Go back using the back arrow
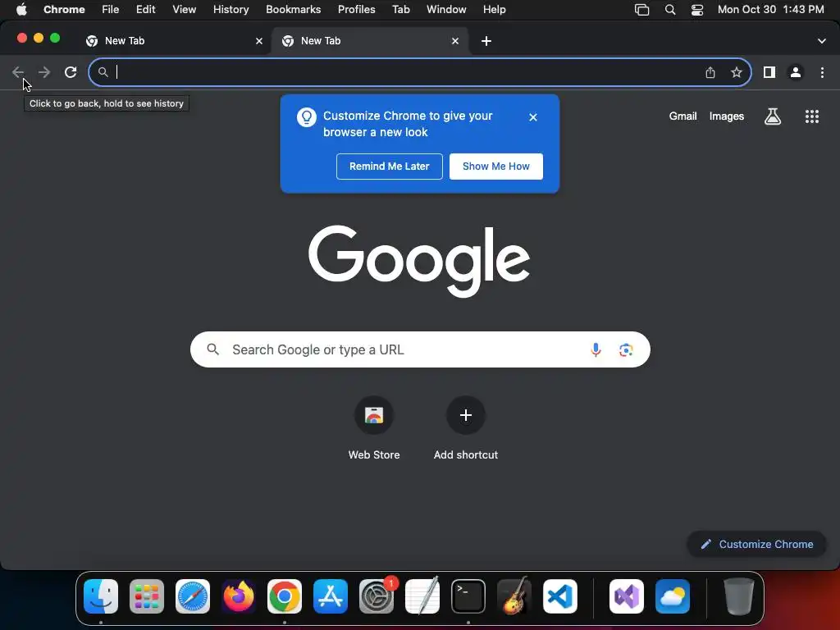The image size is (840, 630). click(x=18, y=72)
